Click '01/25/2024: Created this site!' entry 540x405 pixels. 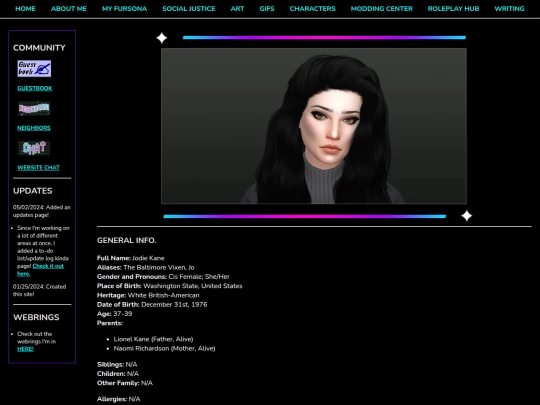coord(39,290)
